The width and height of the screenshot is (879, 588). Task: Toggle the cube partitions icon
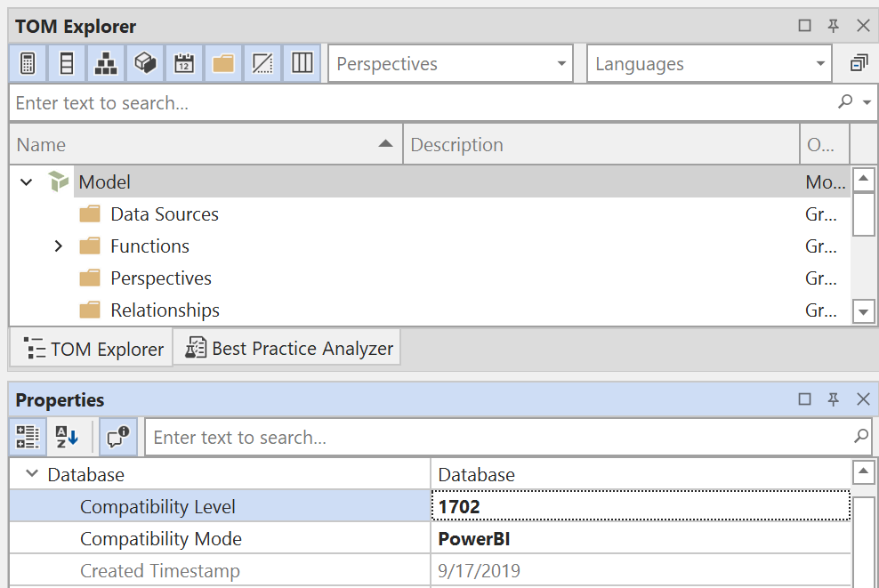[145, 64]
